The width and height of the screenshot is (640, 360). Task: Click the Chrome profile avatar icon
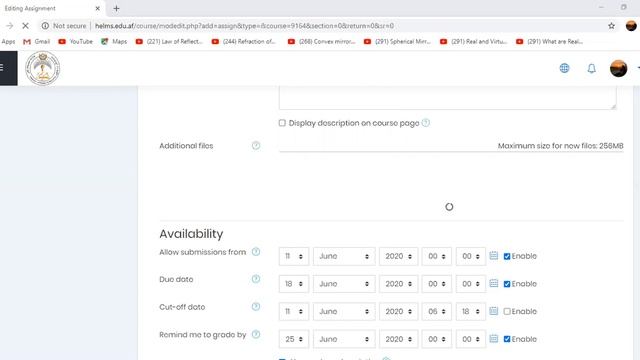(631, 26)
